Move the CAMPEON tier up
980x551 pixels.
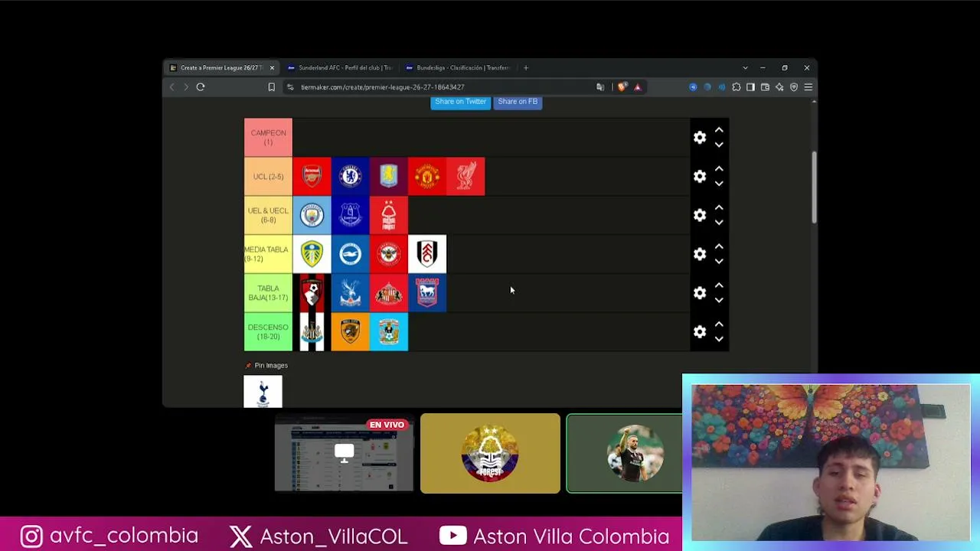click(x=719, y=130)
